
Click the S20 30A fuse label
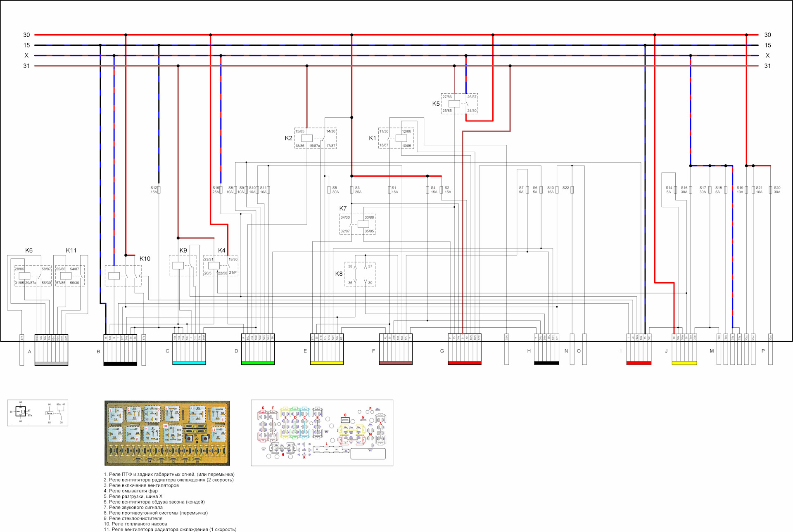pos(777,190)
